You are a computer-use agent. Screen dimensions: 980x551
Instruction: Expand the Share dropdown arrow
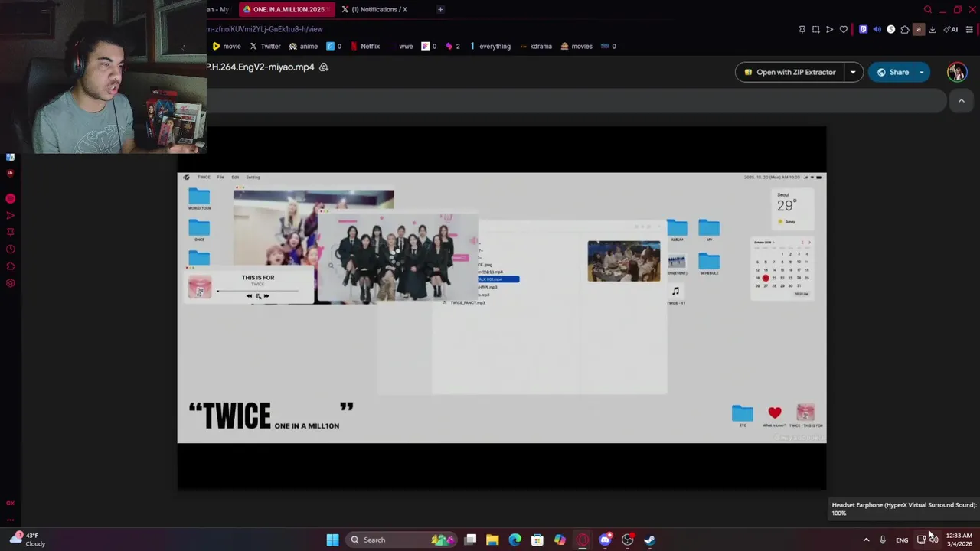coord(922,72)
